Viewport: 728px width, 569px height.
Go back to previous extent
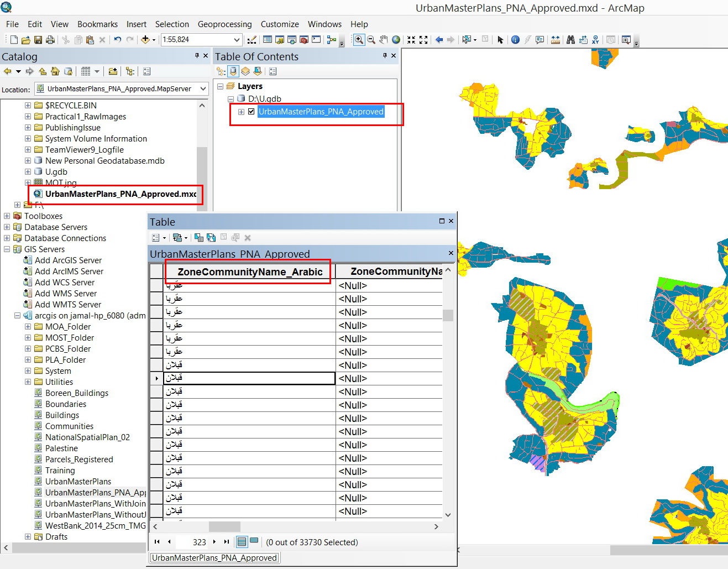point(439,40)
